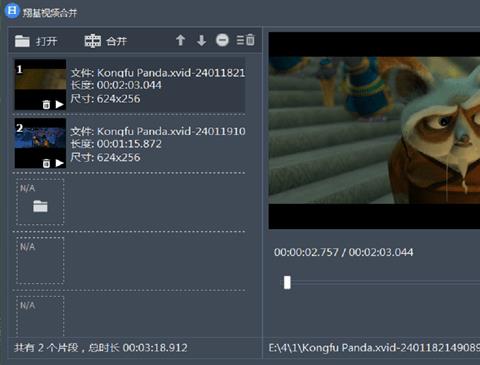Select clip 1 thumbnail
The height and width of the screenshot is (365, 480).
(40, 85)
